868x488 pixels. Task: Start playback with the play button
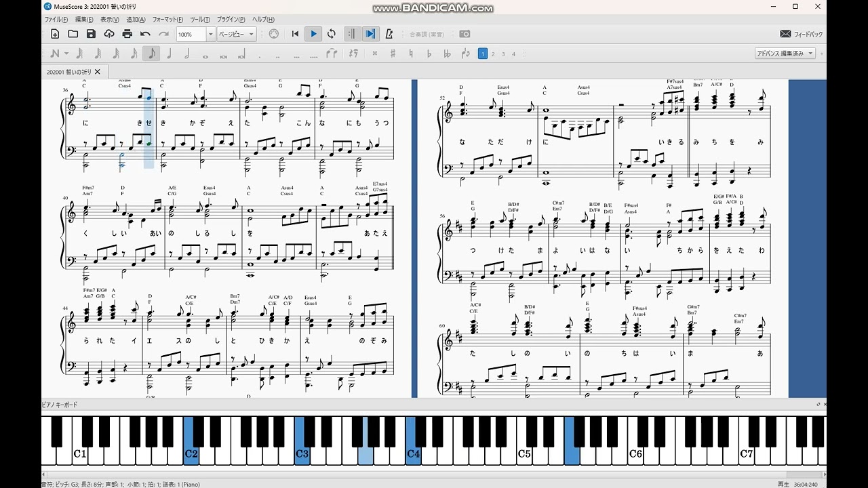313,34
